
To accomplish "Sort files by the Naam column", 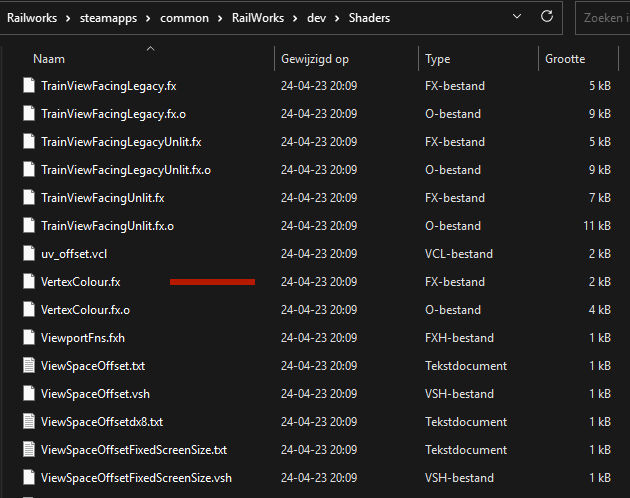I will [49, 59].
